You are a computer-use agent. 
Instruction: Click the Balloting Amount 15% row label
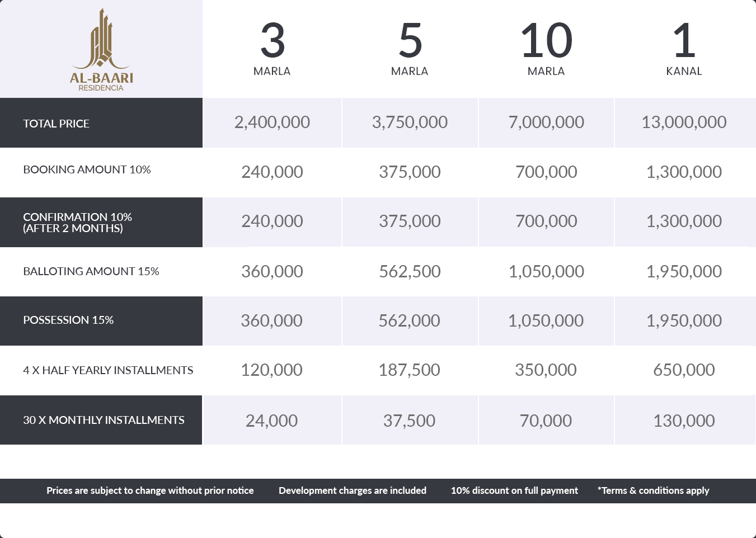[x=91, y=271]
